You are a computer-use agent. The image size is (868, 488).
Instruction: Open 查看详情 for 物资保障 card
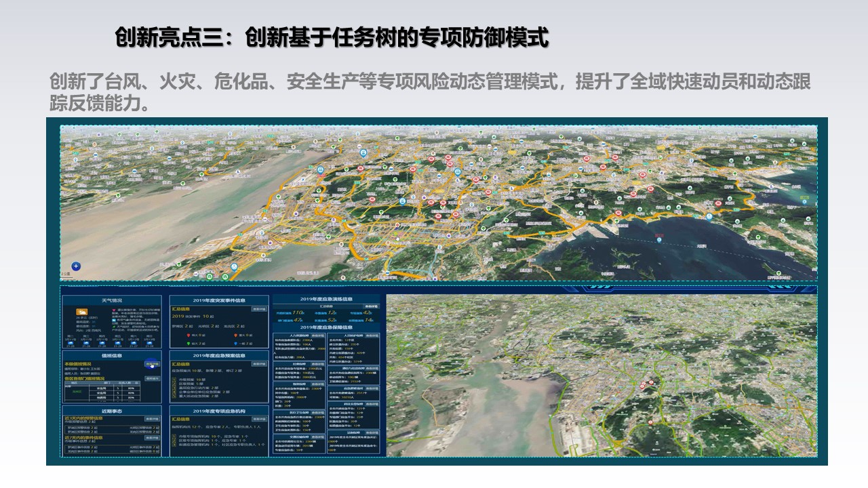(x=318, y=384)
